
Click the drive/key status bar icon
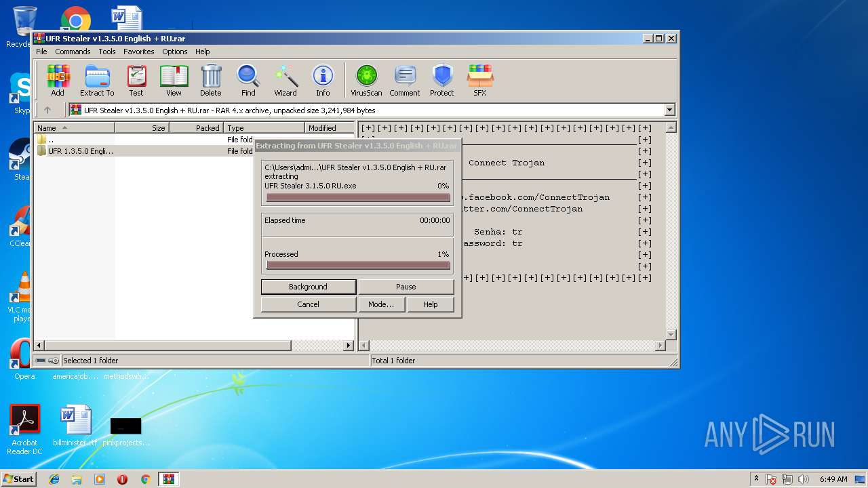tap(47, 361)
